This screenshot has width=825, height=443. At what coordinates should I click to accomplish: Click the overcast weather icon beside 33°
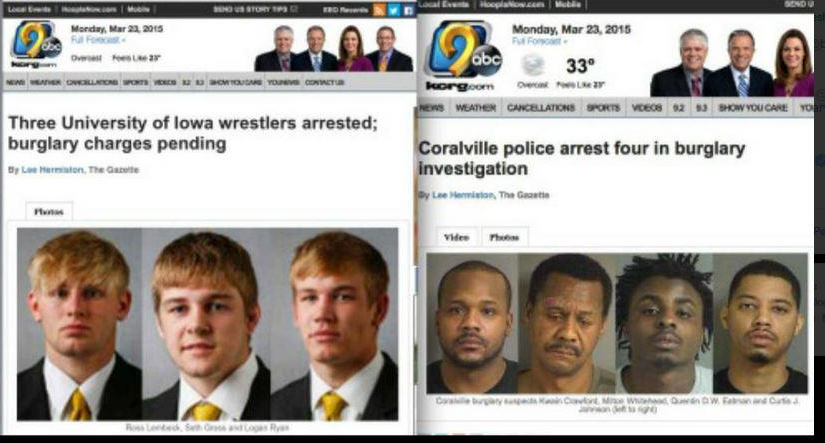coord(532,66)
